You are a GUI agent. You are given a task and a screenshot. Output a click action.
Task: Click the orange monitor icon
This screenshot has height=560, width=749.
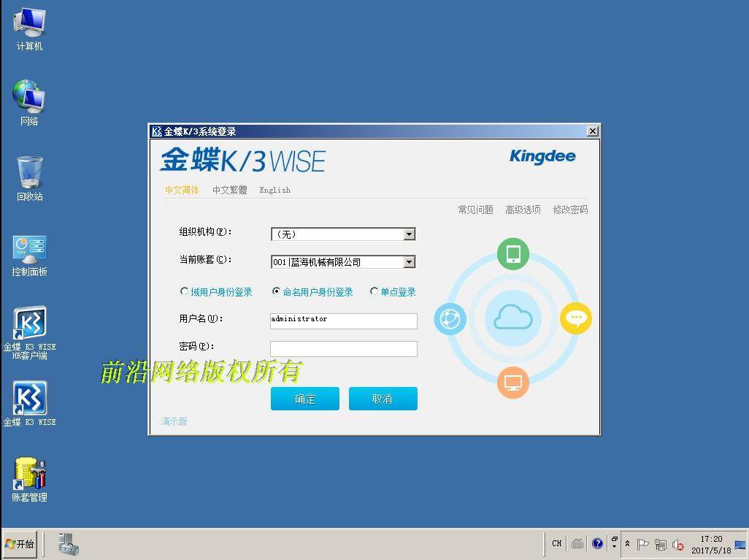[x=512, y=382]
